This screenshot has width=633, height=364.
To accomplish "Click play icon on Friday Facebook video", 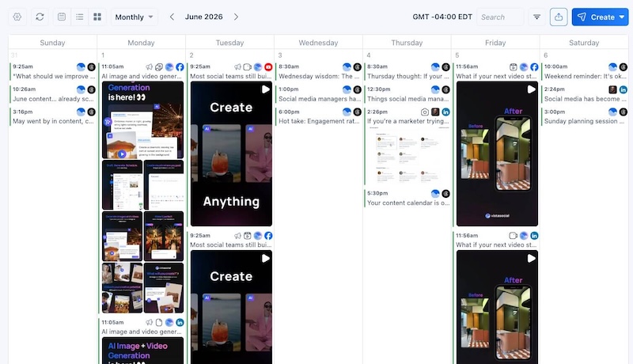I will pyautogui.click(x=531, y=89).
